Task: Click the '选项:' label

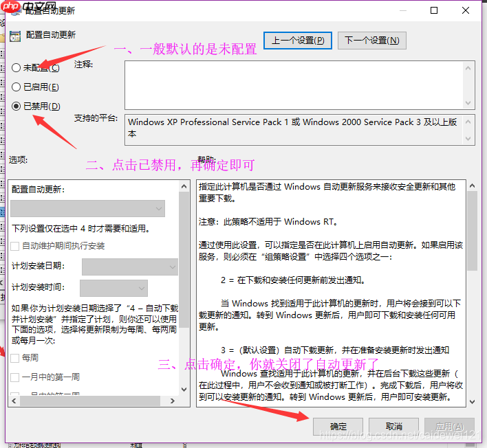Action: point(18,160)
